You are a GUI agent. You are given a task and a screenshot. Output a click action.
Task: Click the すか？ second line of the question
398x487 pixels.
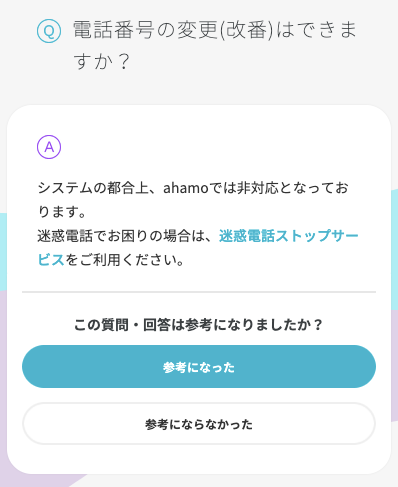(x=101, y=62)
